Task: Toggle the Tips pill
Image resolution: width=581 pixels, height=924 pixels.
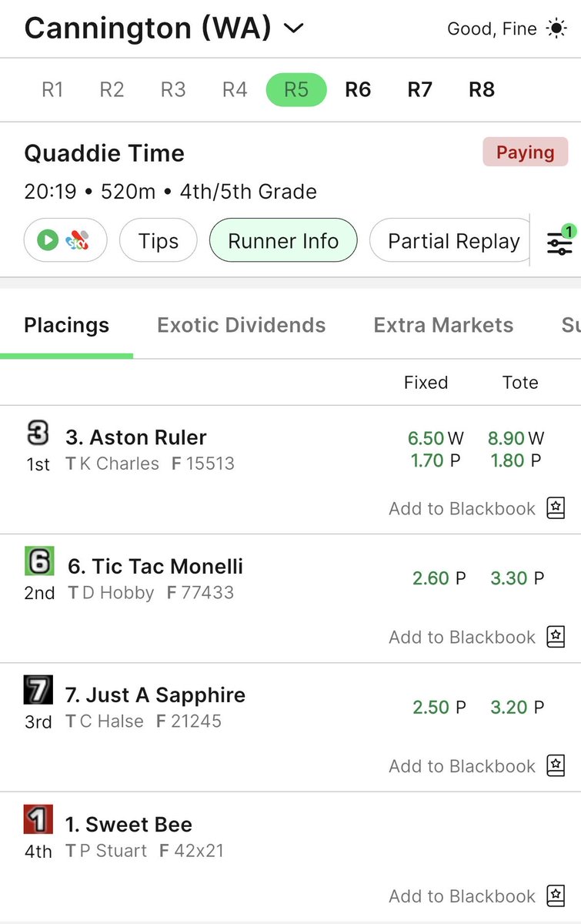Action: click(x=159, y=241)
